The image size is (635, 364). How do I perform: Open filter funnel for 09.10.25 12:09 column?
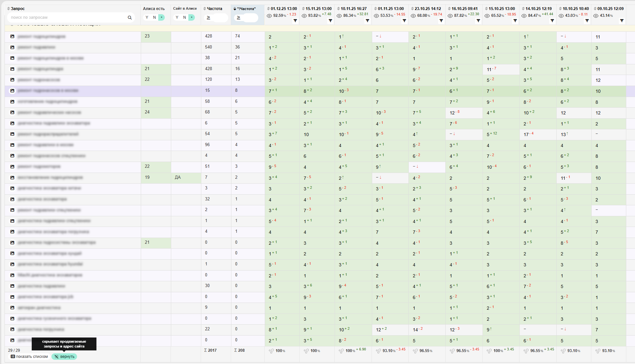click(x=622, y=21)
